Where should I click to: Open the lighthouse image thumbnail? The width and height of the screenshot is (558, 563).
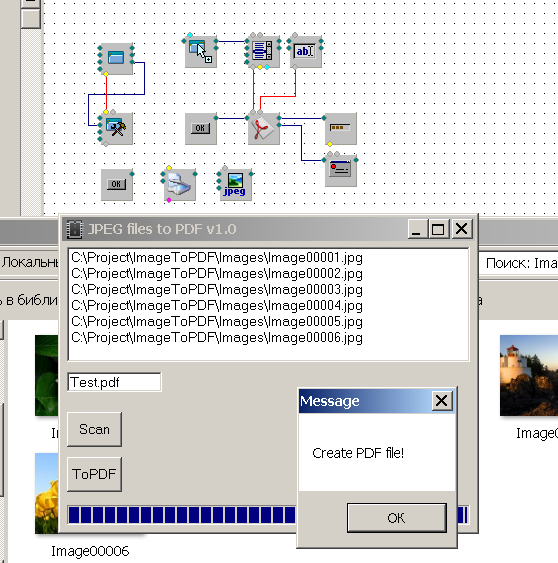point(529,375)
